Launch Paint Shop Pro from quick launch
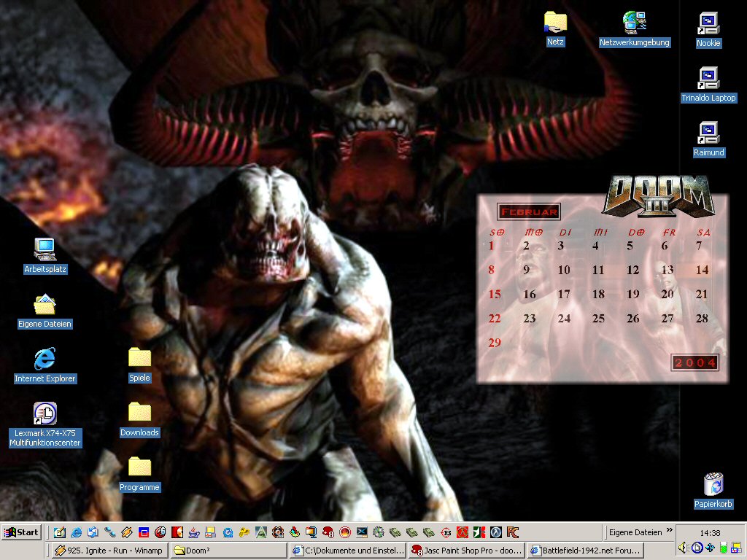Image resolution: width=747 pixels, height=560 pixels. pyautogui.click(x=328, y=532)
